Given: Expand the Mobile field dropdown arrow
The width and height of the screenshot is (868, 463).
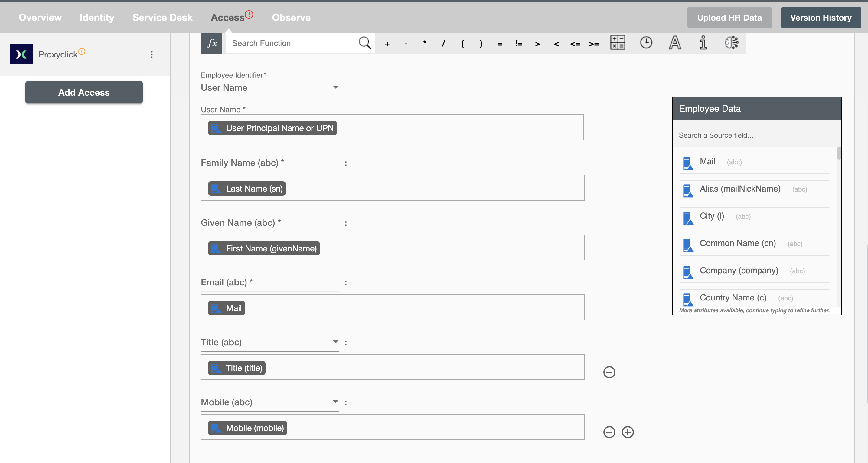Looking at the screenshot, I should (x=334, y=401).
